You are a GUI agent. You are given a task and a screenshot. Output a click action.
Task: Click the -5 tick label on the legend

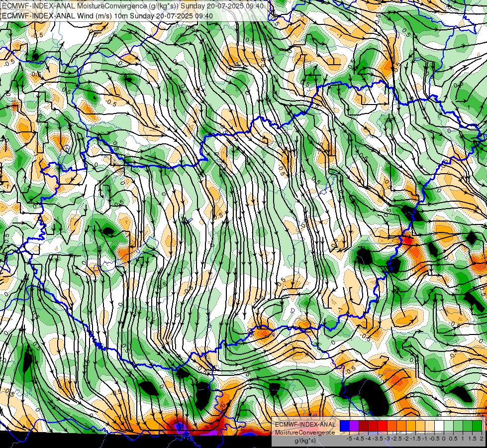349,439
